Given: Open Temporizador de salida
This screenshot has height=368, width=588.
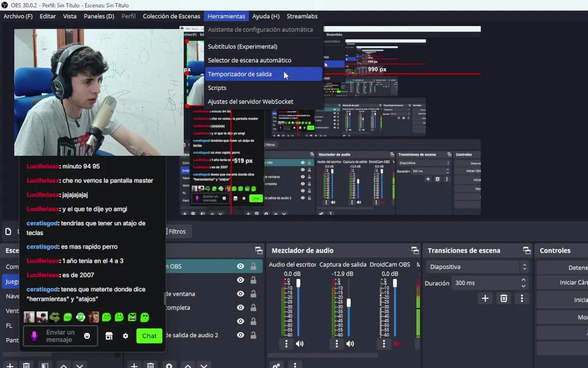Looking at the screenshot, I should click(x=263, y=74).
